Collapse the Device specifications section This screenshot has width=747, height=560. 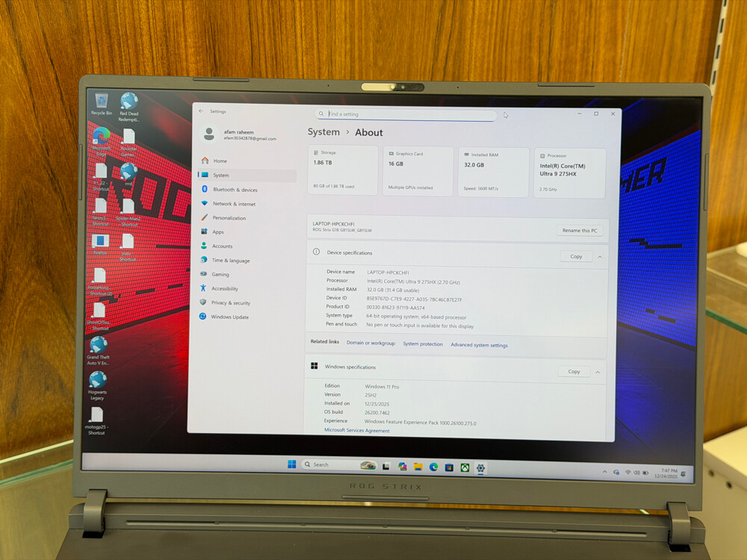tap(600, 257)
